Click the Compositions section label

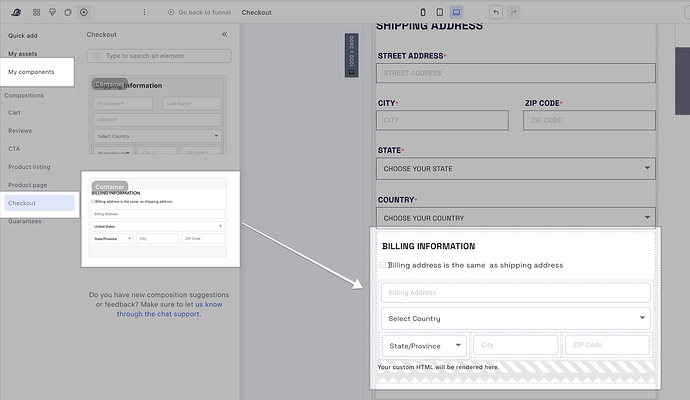(24, 95)
